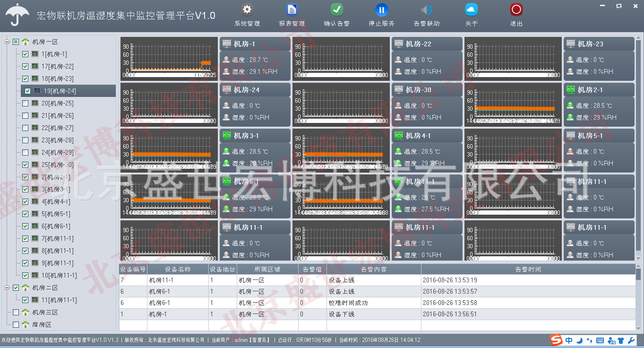The height and width of the screenshot is (348, 644).
Task: Click the green monitor icon on 机房3-1 card
Action: point(227,136)
